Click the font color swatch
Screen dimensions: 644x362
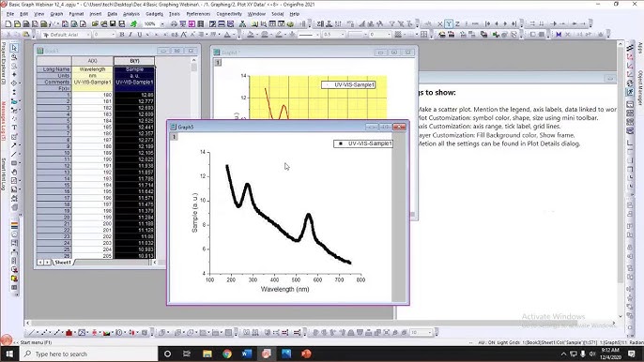pyautogui.click(x=227, y=35)
